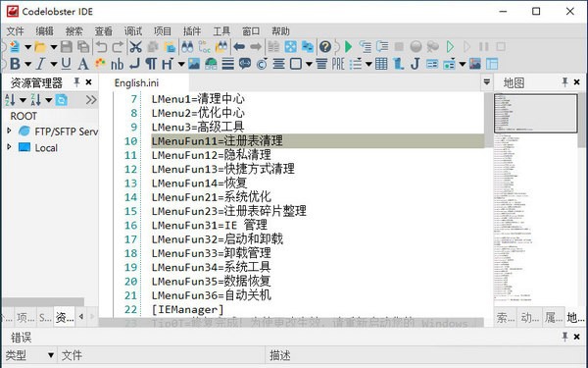Click the Heading H icon
Image resolution: width=588 pixels, height=368 pixels.
coord(167,64)
